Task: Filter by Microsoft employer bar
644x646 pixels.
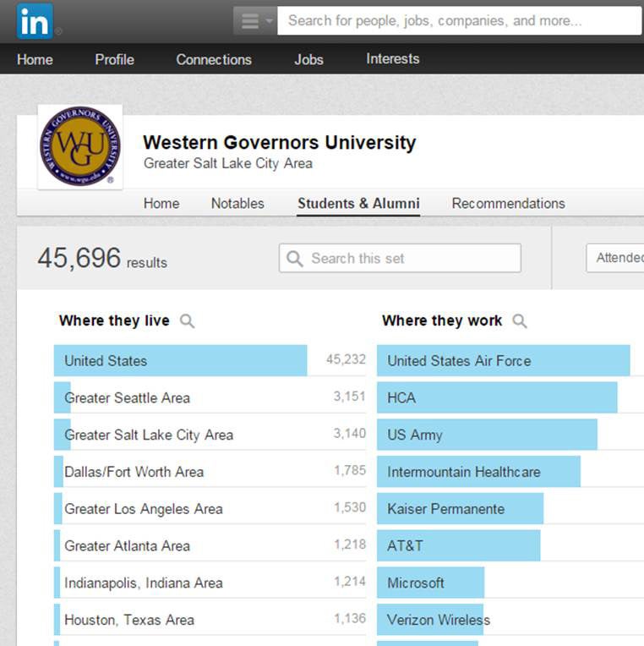Action: (x=431, y=583)
